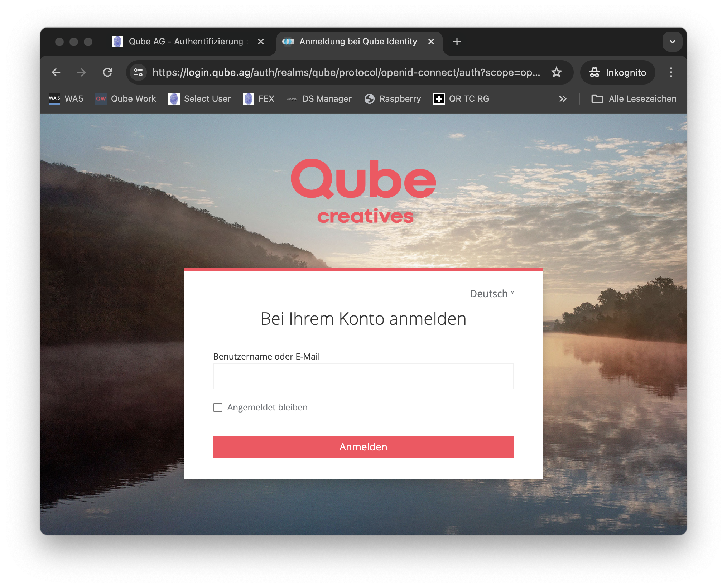Click the window zoom traffic light

click(x=88, y=42)
